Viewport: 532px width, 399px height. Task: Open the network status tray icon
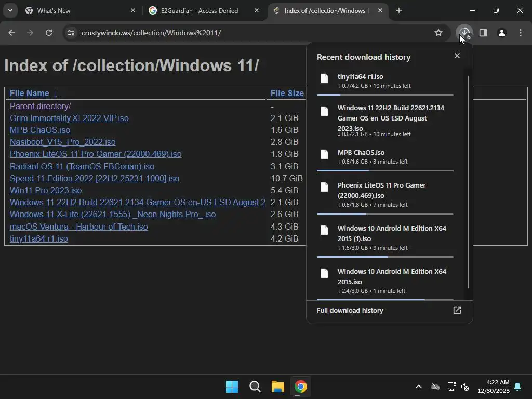point(451,387)
